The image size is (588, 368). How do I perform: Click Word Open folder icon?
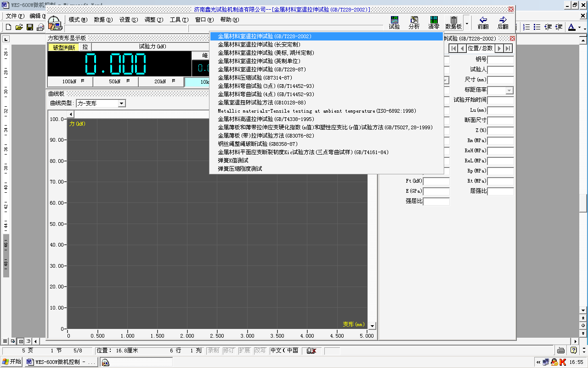[x=19, y=27]
